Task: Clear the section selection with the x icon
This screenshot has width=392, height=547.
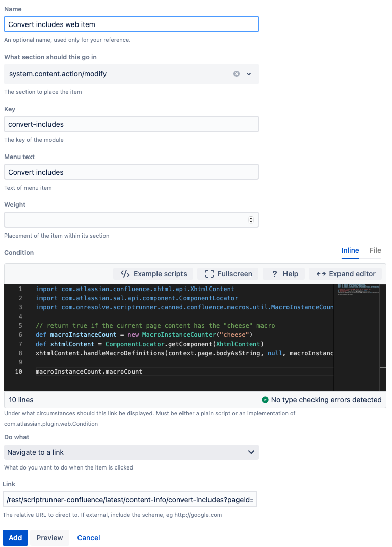Action: (237, 74)
